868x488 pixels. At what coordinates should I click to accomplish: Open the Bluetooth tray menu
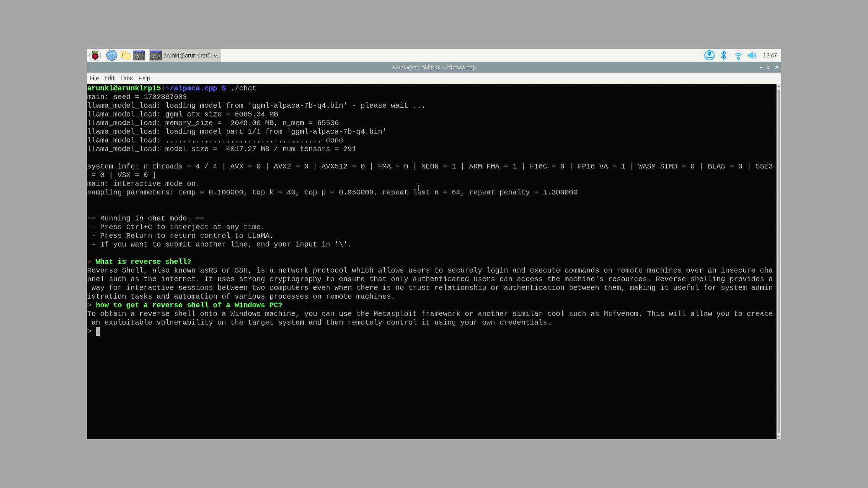point(723,55)
